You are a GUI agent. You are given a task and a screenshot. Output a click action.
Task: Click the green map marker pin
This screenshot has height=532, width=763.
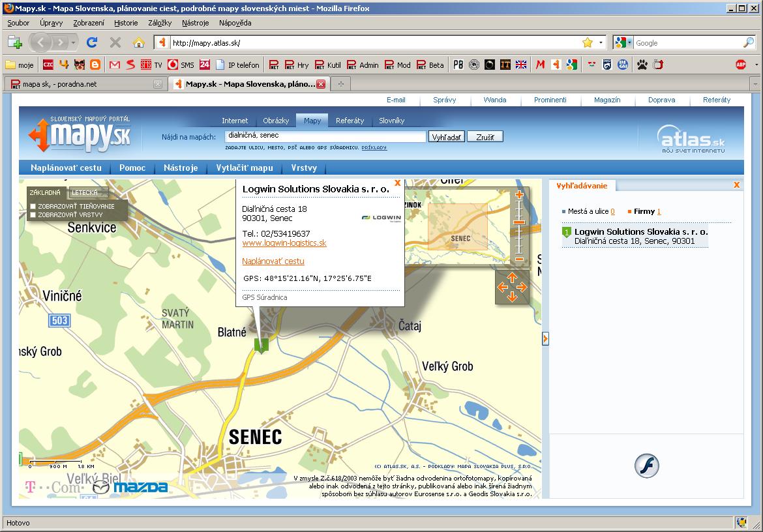click(261, 344)
